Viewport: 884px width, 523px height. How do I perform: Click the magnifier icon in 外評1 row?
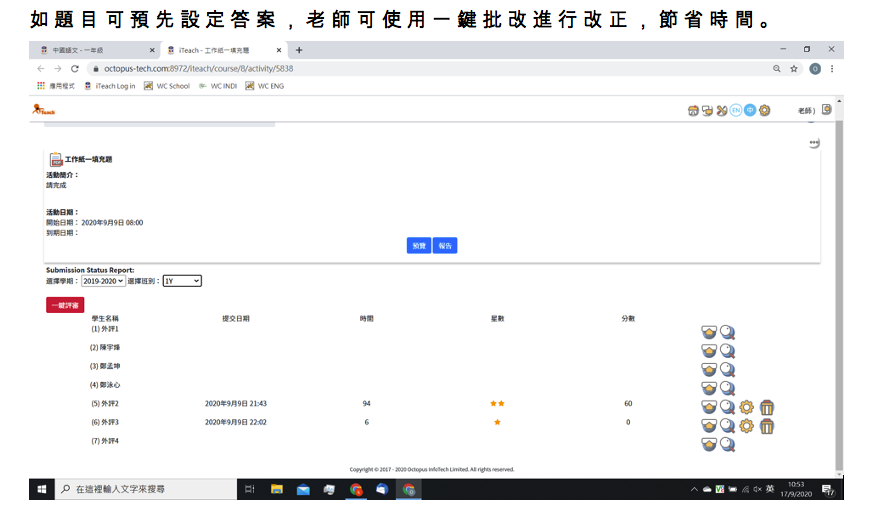pyautogui.click(x=727, y=333)
